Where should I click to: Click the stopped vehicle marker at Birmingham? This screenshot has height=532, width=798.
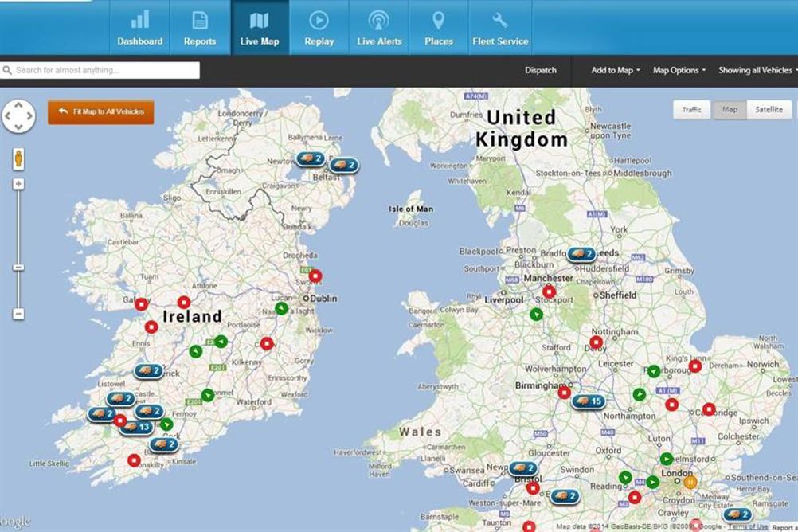[x=564, y=392]
